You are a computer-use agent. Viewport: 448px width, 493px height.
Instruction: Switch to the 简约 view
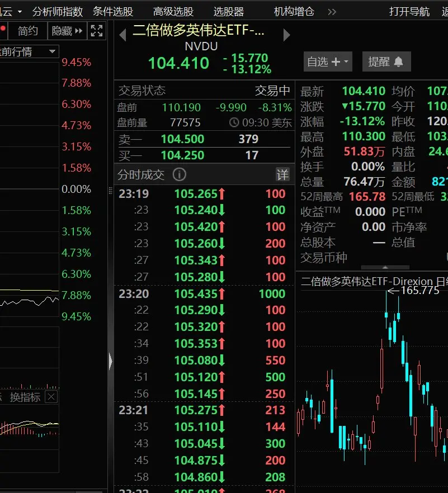pyautogui.click(x=28, y=31)
